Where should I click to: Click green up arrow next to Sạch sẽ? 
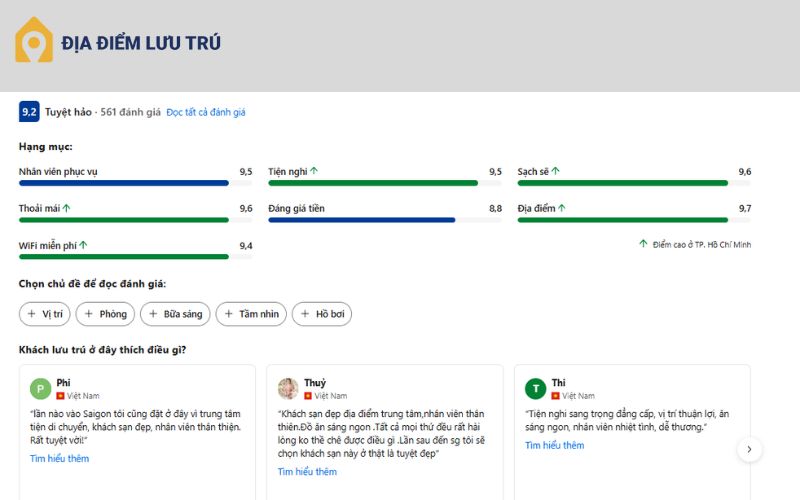tap(556, 171)
